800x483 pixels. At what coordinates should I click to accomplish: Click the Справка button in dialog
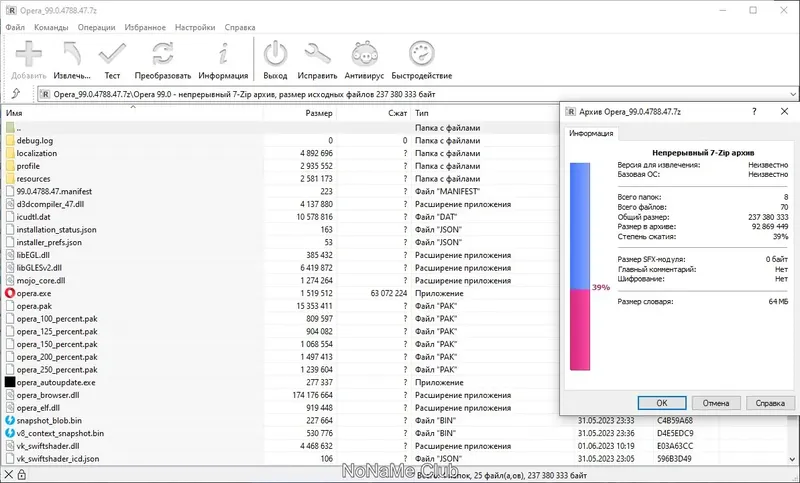(x=770, y=403)
